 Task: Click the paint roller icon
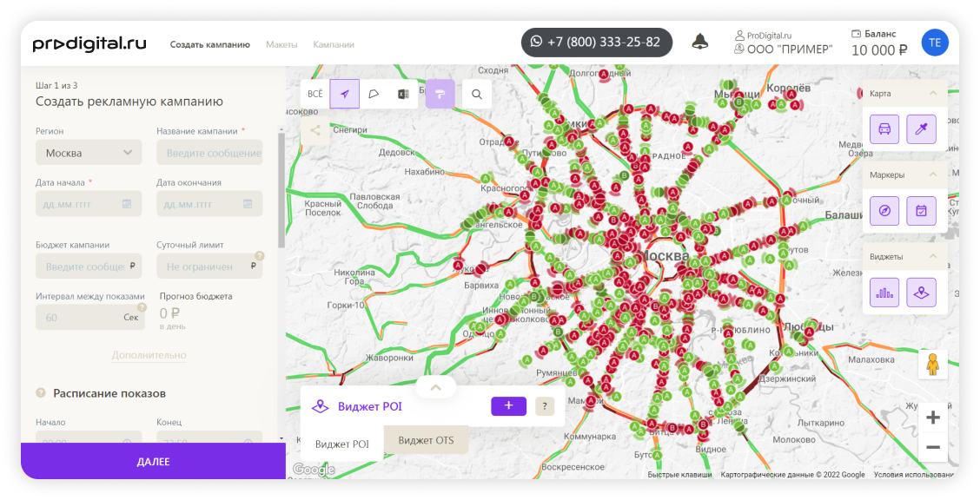[440, 94]
